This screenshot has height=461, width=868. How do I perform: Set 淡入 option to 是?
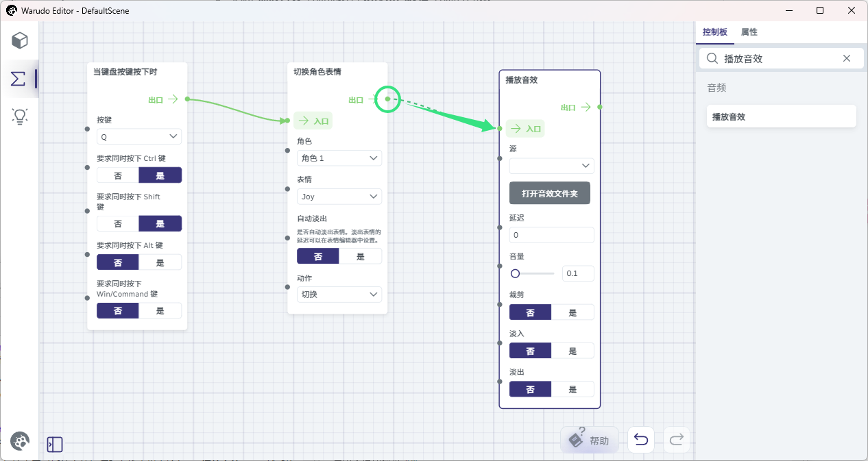tap(573, 351)
